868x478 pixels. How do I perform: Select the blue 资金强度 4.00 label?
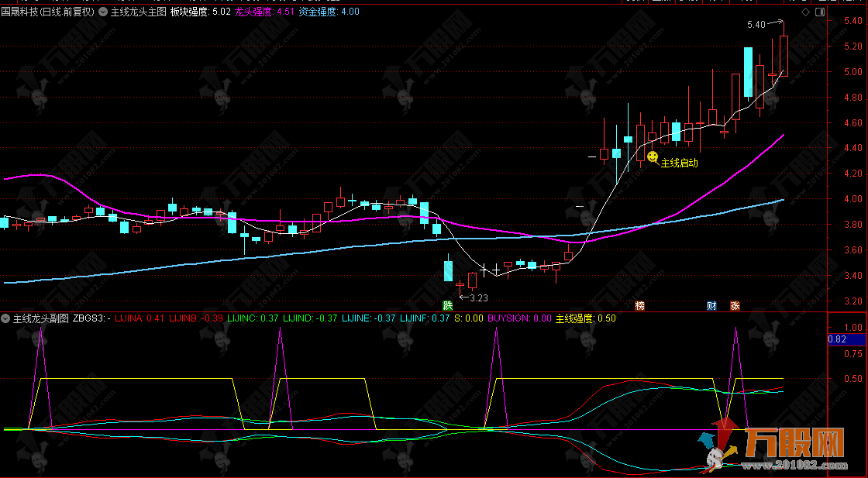(x=329, y=12)
